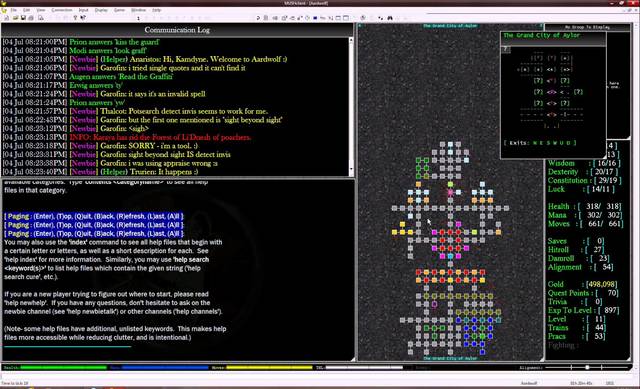Click the Quest Points stat line
This screenshot has width=640, height=389.
click(583, 293)
